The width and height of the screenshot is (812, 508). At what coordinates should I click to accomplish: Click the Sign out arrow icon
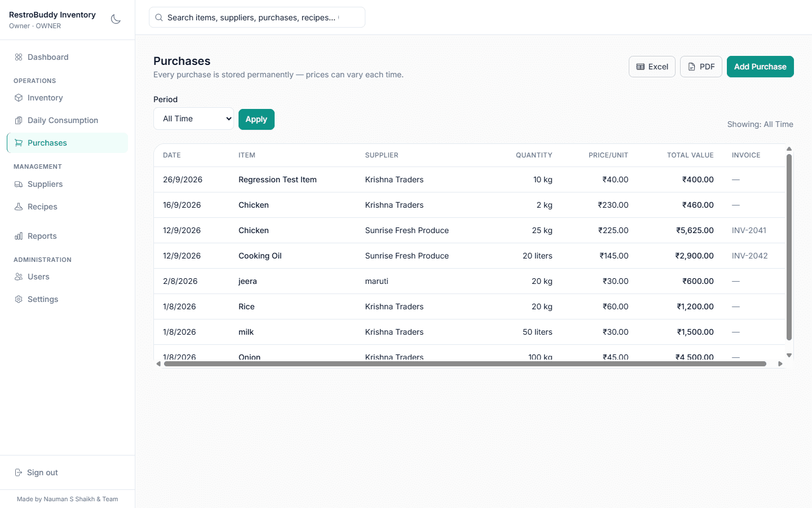(x=19, y=472)
